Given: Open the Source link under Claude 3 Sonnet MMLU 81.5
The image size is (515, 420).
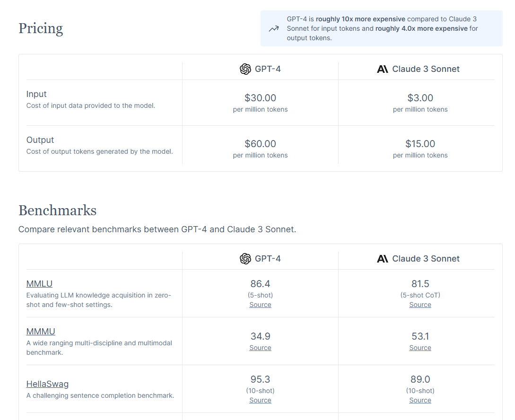Looking at the screenshot, I should point(420,305).
